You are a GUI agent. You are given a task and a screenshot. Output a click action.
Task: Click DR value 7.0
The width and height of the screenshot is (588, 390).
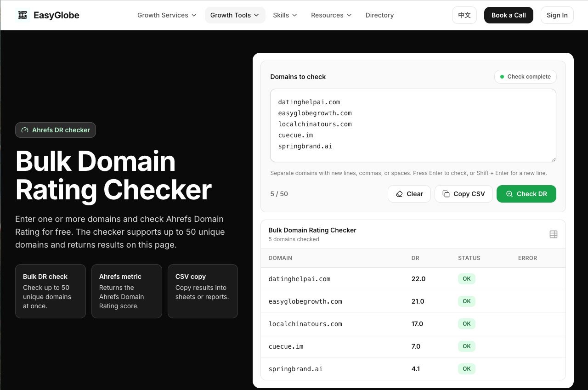tap(416, 346)
